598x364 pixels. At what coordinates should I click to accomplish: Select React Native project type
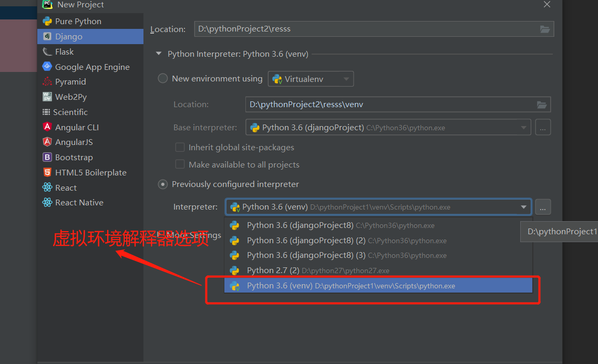click(x=90, y=202)
